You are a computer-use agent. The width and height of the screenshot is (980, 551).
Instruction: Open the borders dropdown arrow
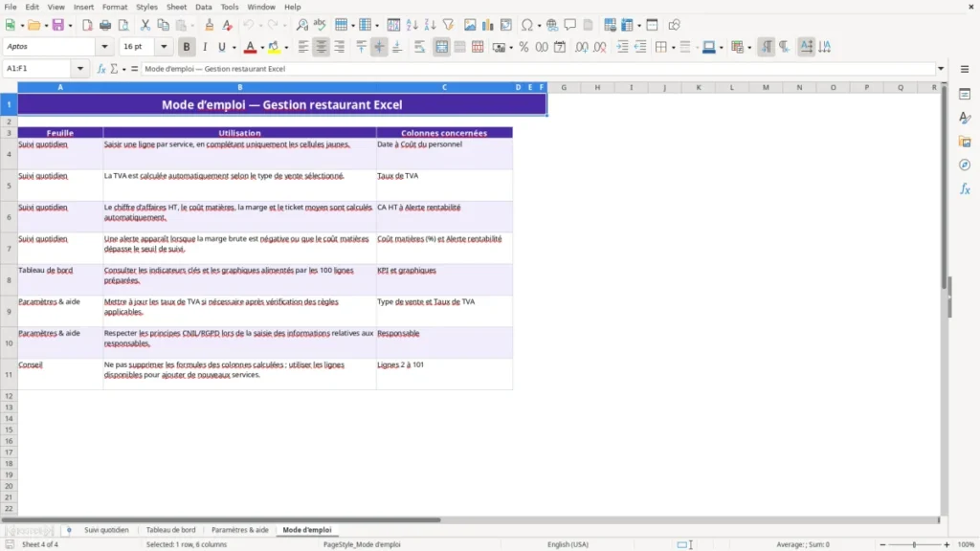coord(673,48)
